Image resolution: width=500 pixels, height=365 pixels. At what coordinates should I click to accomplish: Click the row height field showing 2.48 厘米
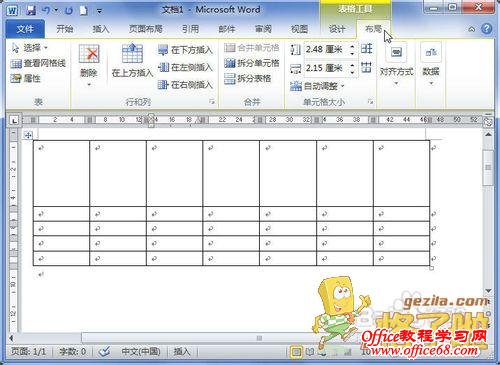(x=326, y=50)
